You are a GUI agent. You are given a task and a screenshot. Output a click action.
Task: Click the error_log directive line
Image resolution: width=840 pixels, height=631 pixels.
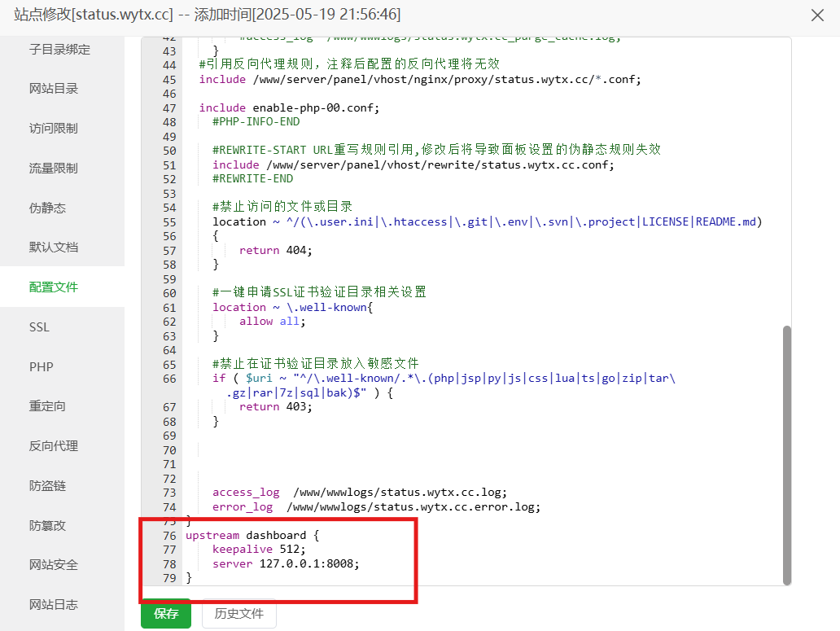coord(377,506)
